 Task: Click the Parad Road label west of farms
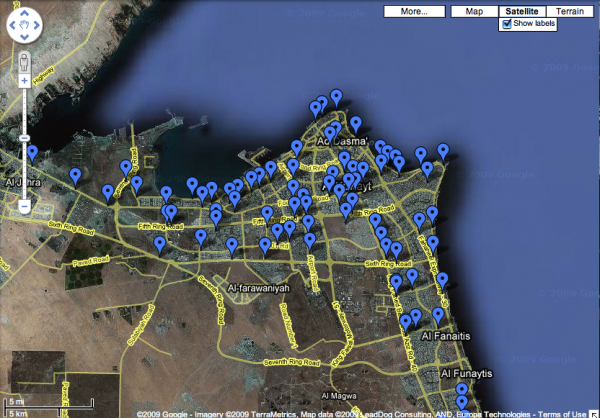pyautogui.click(x=91, y=261)
